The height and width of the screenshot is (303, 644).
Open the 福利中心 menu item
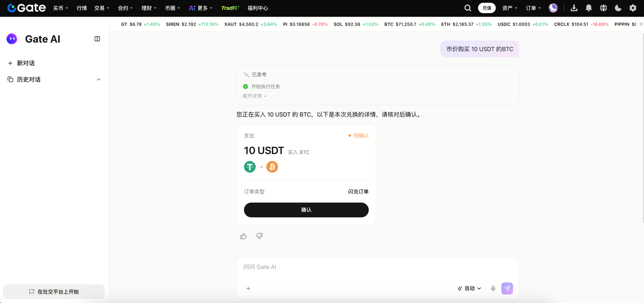258,8
